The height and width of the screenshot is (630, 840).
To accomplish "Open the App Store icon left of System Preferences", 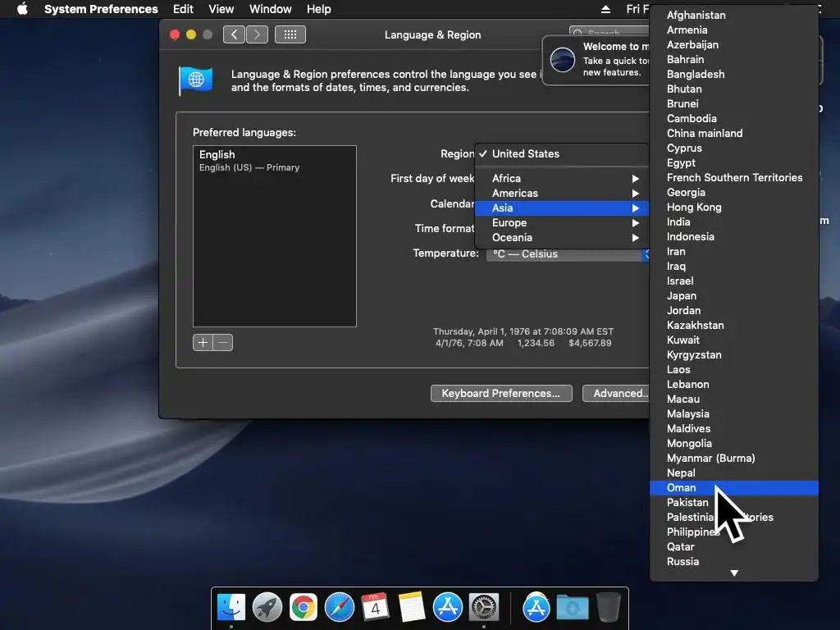I will pyautogui.click(x=448, y=608).
